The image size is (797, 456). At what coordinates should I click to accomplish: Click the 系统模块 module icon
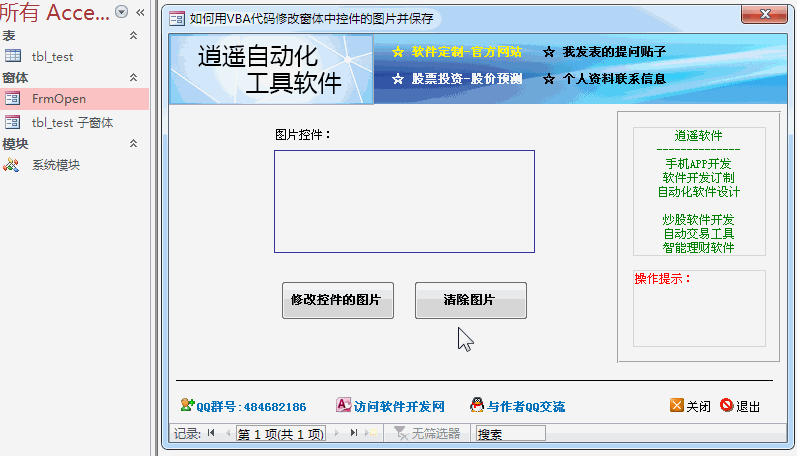pos(11,165)
